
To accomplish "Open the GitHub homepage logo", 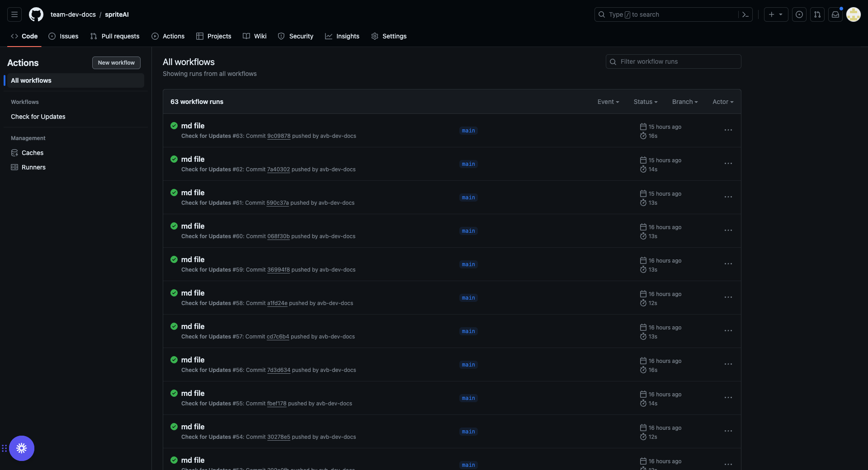I will coord(36,14).
